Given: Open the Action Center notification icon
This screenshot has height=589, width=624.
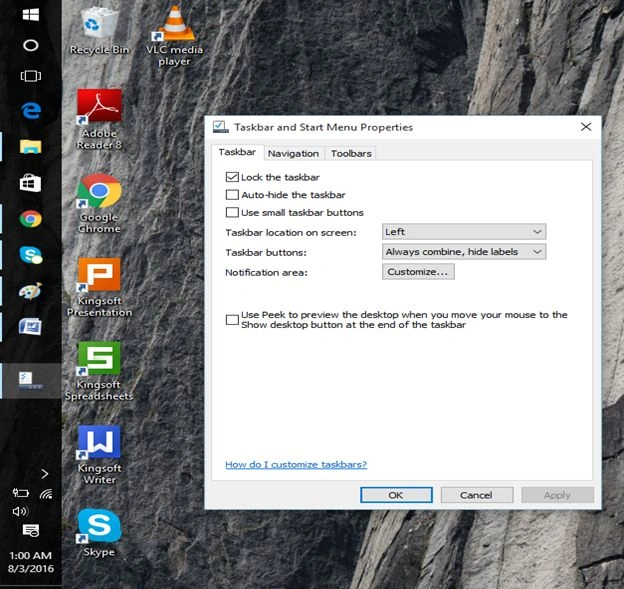Looking at the screenshot, I should click(31, 530).
